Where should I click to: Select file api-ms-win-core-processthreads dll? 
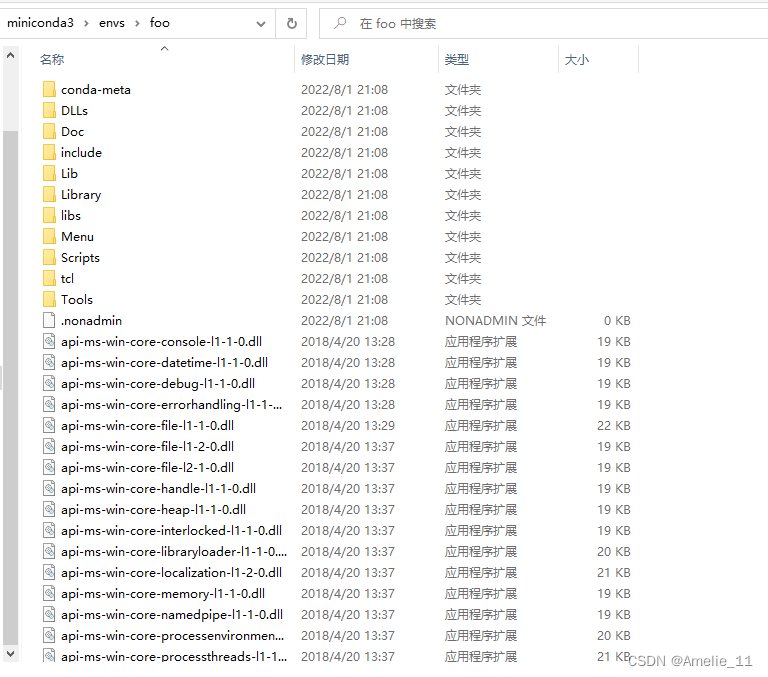pyautogui.click(x=174, y=656)
